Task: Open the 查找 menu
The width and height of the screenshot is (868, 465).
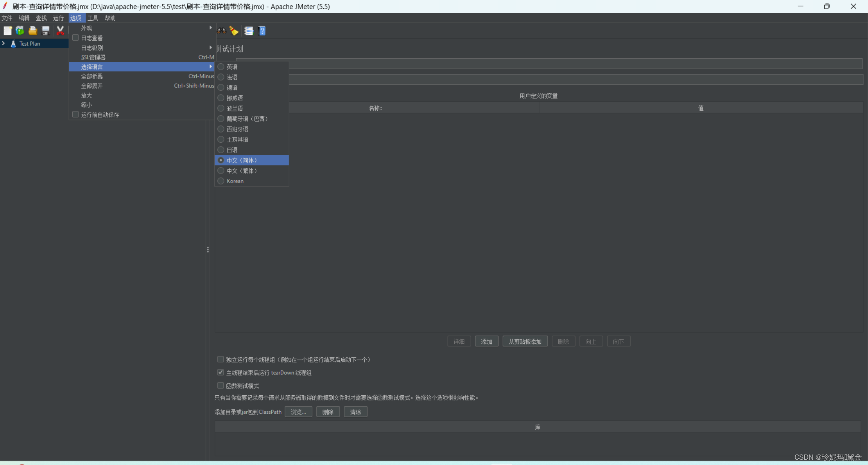Action: point(41,18)
